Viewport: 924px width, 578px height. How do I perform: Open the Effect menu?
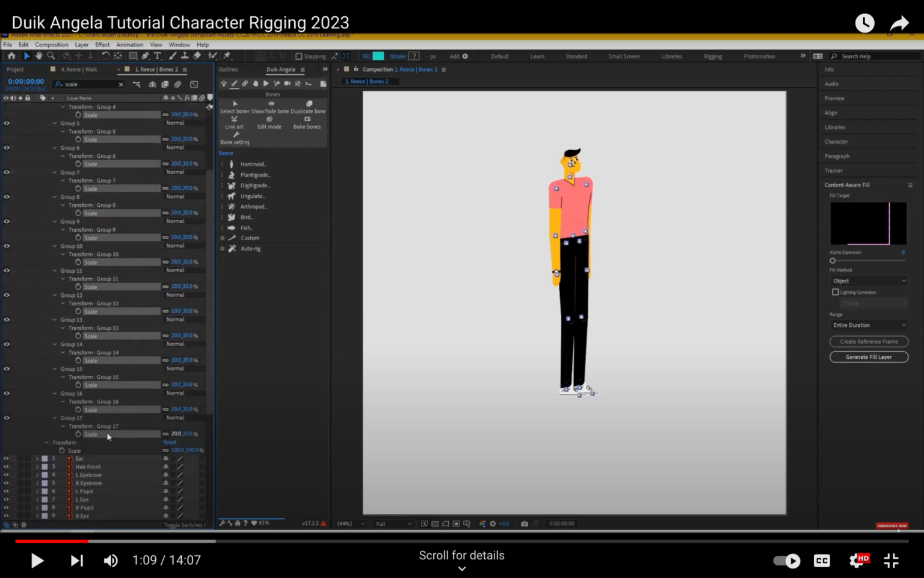tap(102, 45)
